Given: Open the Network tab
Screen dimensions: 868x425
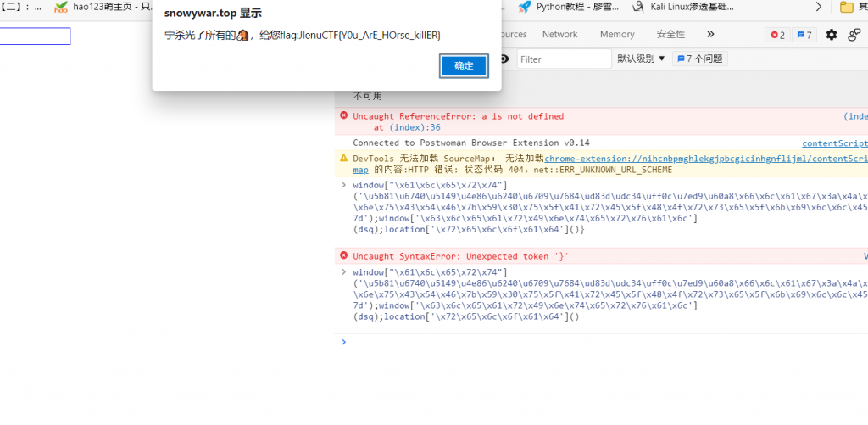Looking at the screenshot, I should 559,35.
